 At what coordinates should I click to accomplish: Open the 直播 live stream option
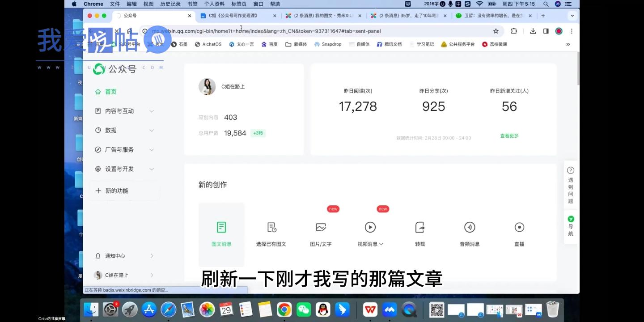pyautogui.click(x=519, y=234)
